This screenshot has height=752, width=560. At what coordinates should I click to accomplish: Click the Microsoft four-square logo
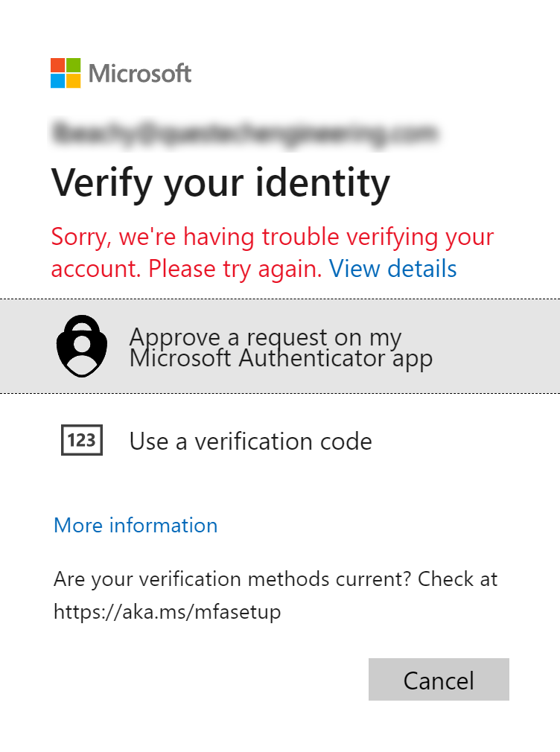point(64,72)
